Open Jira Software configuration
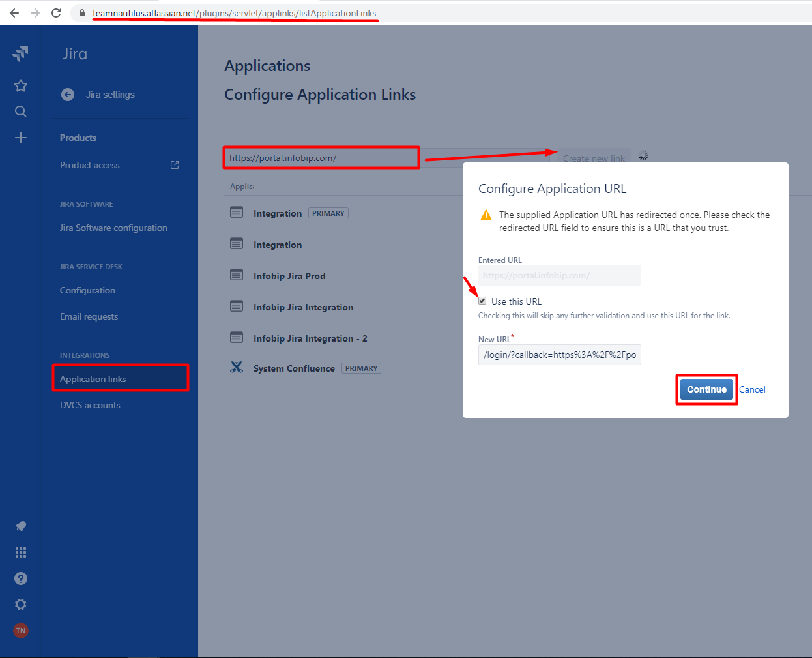Viewport: 812px width, 658px height. (113, 228)
